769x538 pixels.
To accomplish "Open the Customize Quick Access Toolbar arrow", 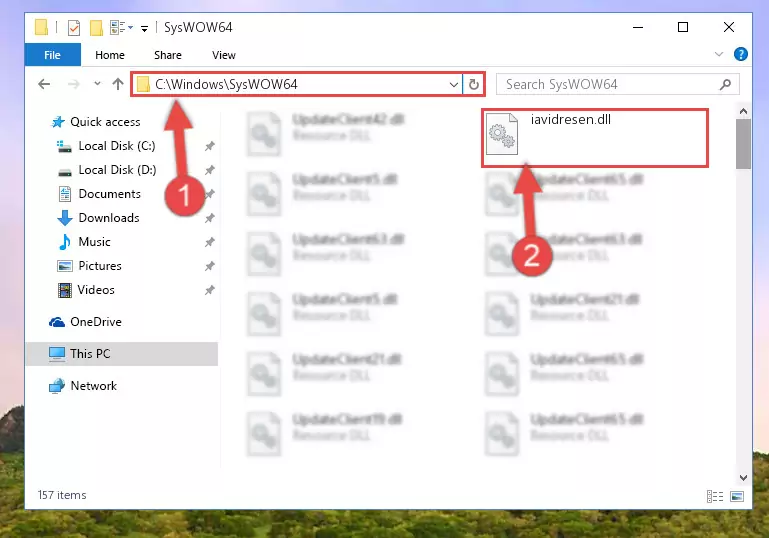I will 144,28.
